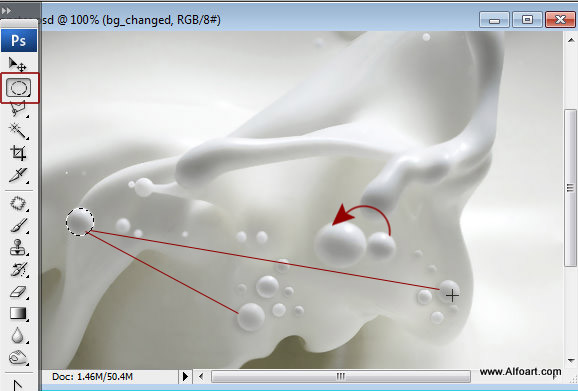Select the Patch healing tool

click(x=18, y=203)
